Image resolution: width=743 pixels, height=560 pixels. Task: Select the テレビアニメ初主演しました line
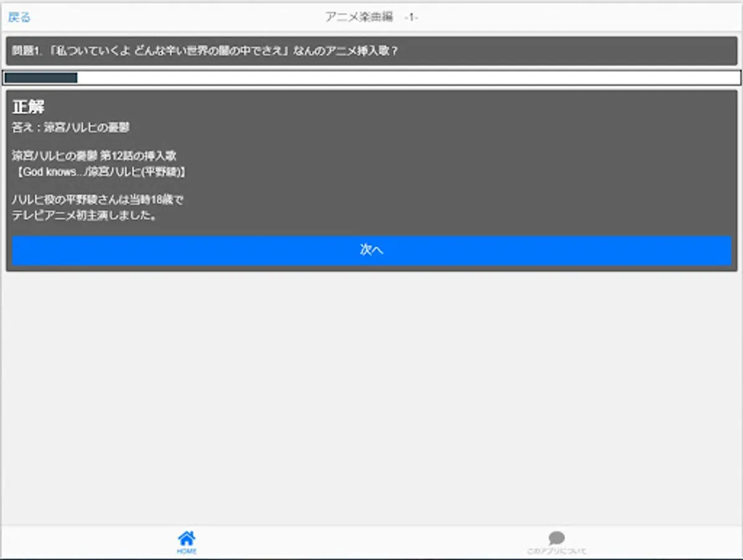85,215
